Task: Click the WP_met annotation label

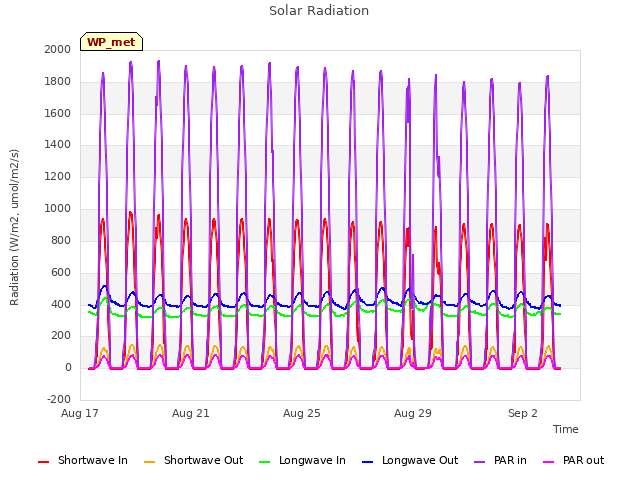Action: coord(111,42)
